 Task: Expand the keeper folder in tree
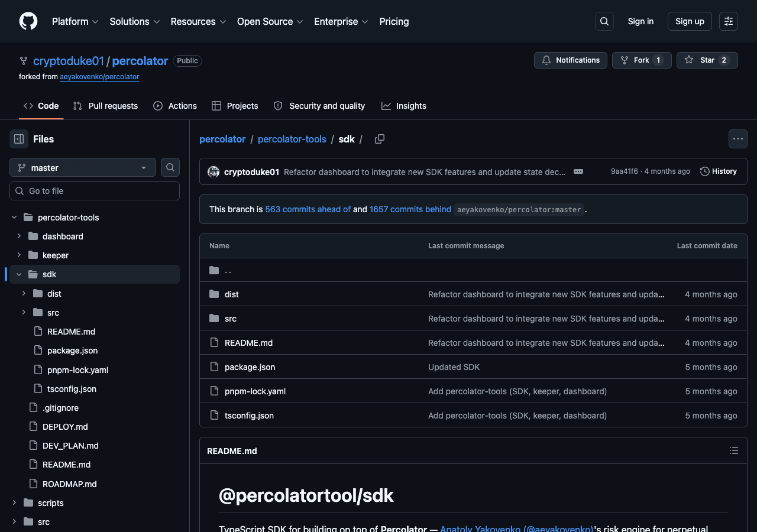pos(19,255)
